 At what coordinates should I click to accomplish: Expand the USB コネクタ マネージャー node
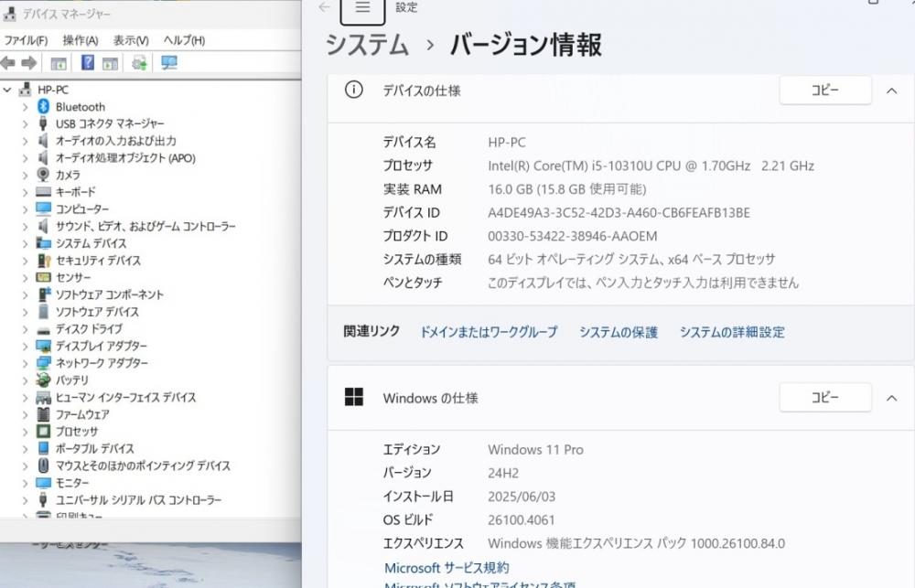(25, 123)
